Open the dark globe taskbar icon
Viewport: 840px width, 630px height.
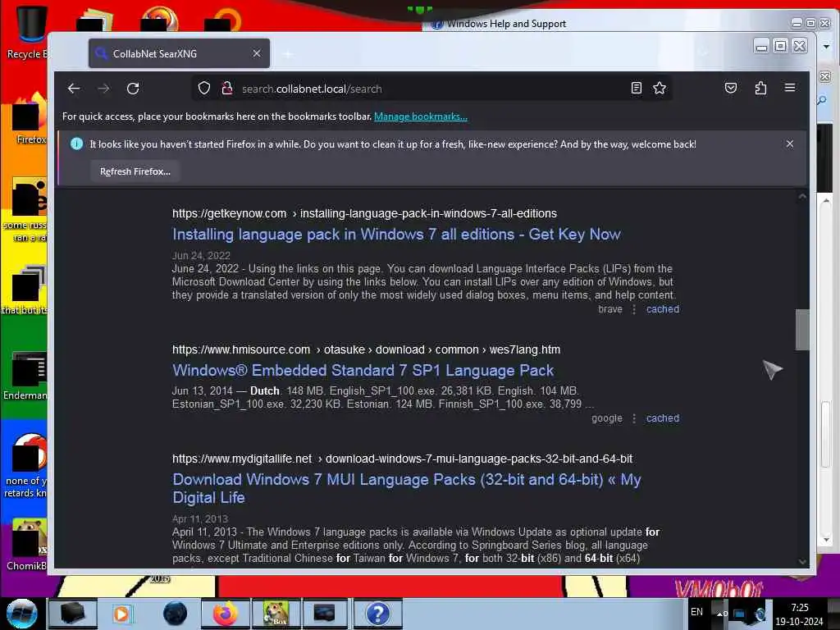tap(176, 614)
